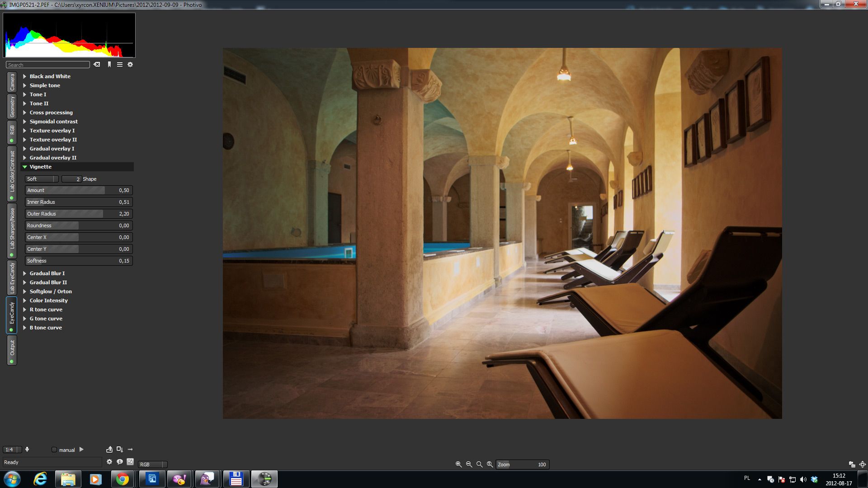
Task: Switch to the Output tab
Action: [x=12, y=347]
